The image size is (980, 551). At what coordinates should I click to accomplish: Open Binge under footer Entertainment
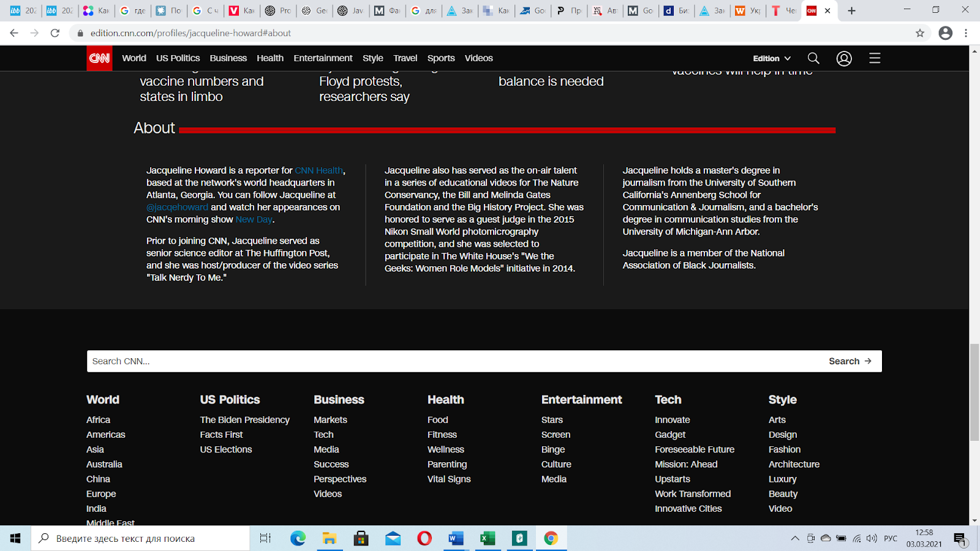click(x=553, y=449)
